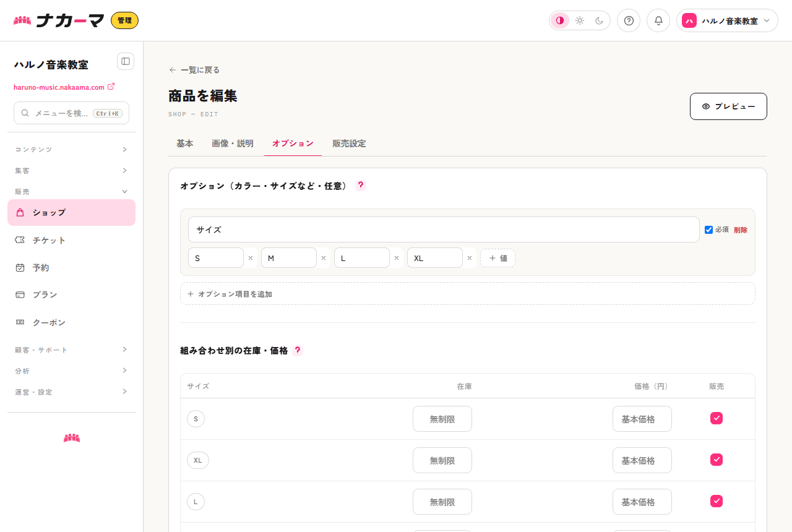Switch to the 基本 tab

tap(185, 144)
